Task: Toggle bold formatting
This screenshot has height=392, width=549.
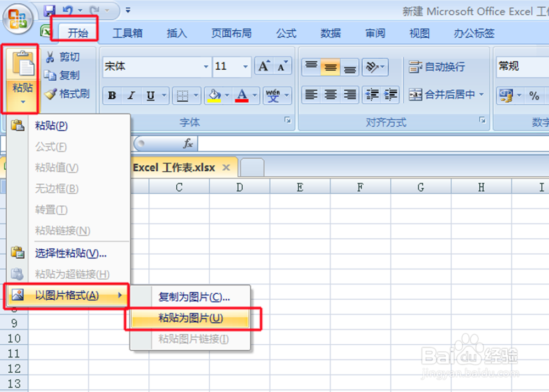Action: click(111, 95)
